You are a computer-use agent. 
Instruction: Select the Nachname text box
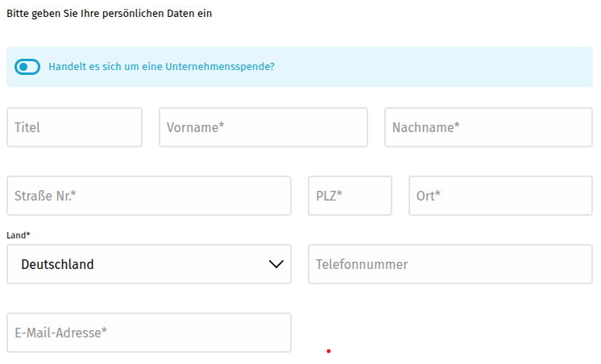point(488,127)
